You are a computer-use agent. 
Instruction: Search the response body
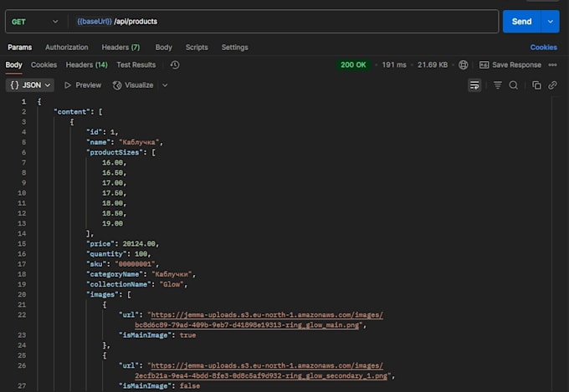pos(514,85)
